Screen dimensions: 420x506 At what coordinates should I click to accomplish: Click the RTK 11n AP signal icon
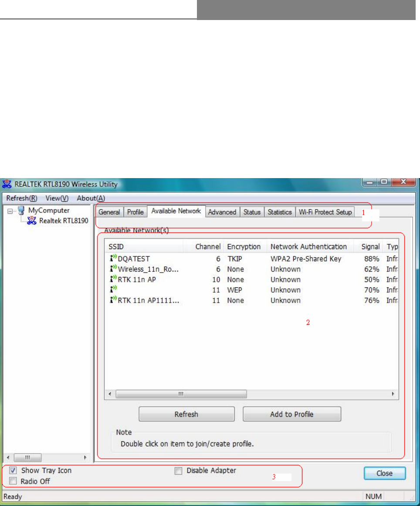coord(113,279)
